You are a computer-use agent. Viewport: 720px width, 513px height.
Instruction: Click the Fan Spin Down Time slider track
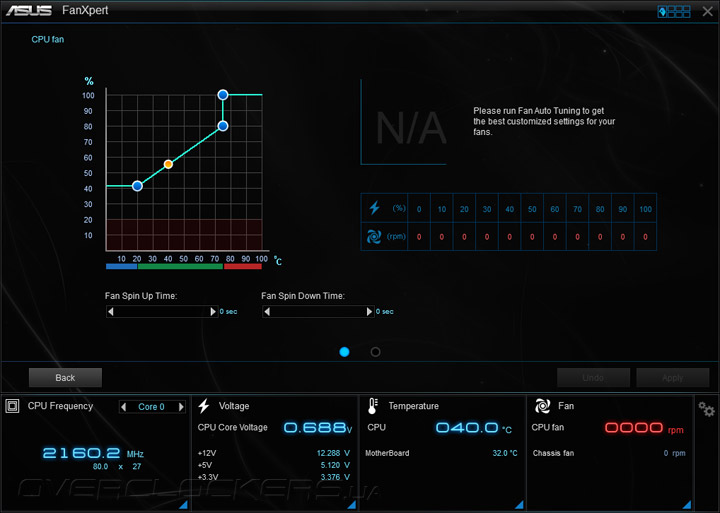click(x=318, y=311)
